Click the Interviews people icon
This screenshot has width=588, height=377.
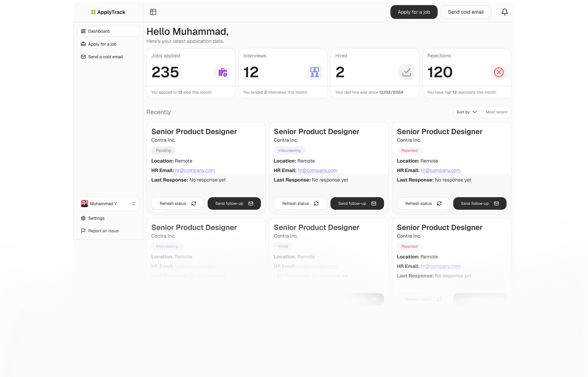(314, 72)
